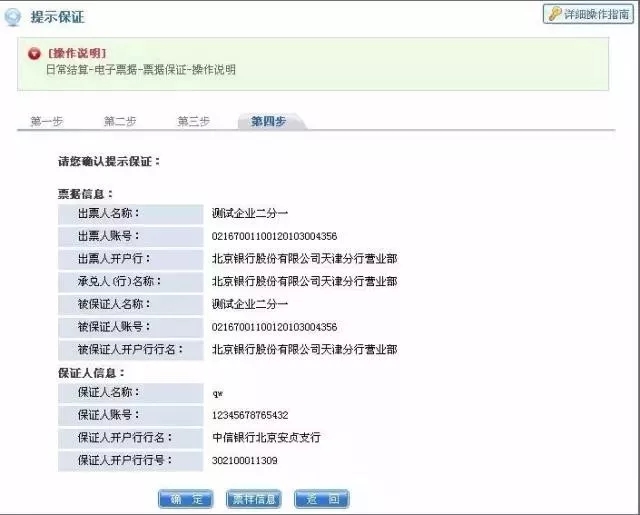
Task: Click the 提示保证 page title
Action: (58, 17)
